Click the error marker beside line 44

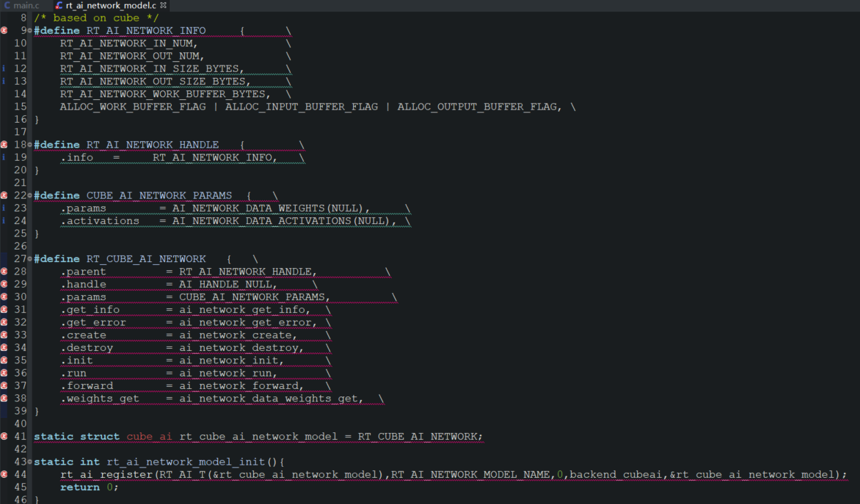(6, 474)
